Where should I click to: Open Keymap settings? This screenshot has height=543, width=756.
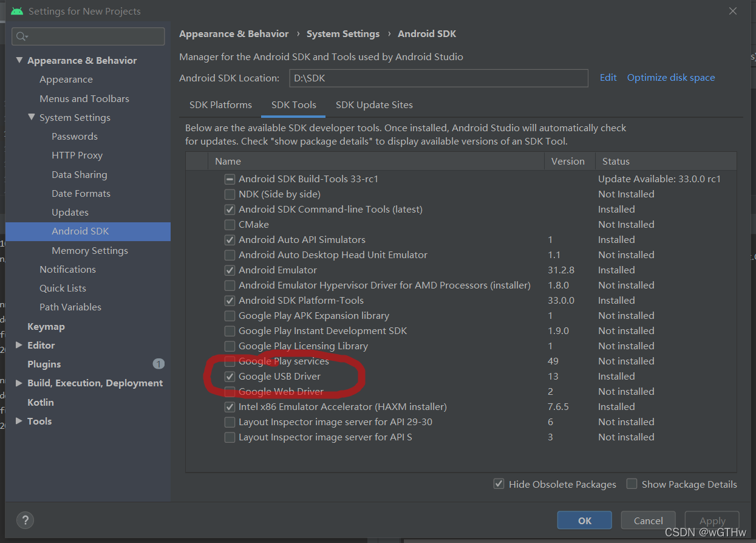[46, 327]
